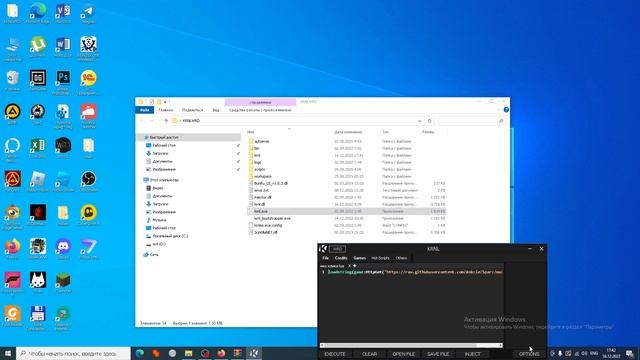Viewport: 640px width, 360px height.
Task: Open the File menu in KRNL
Action: tap(326, 258)
